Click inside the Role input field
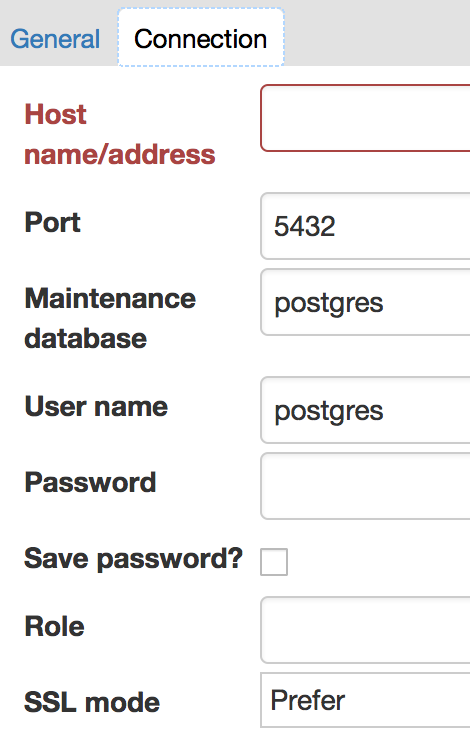 pyautogui.click(x=365, y=630)
